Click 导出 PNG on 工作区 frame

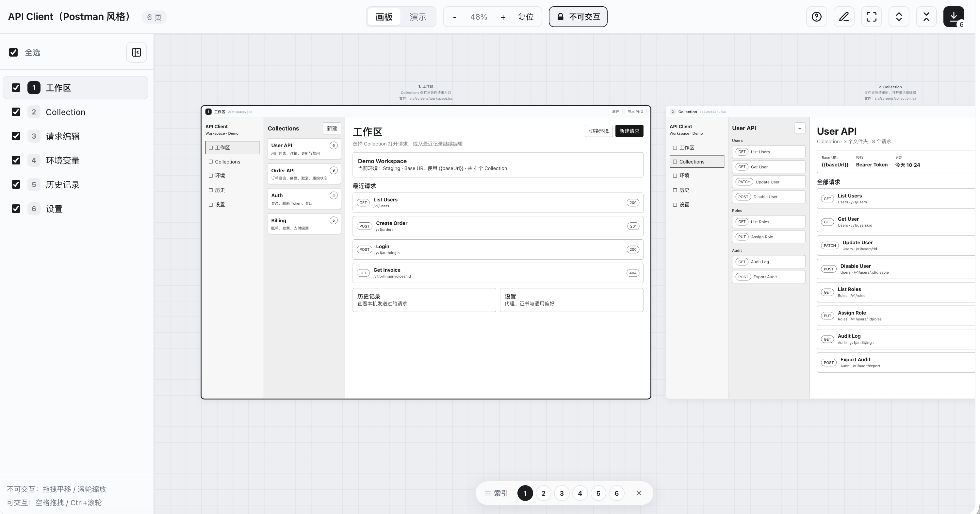(635, 111)
